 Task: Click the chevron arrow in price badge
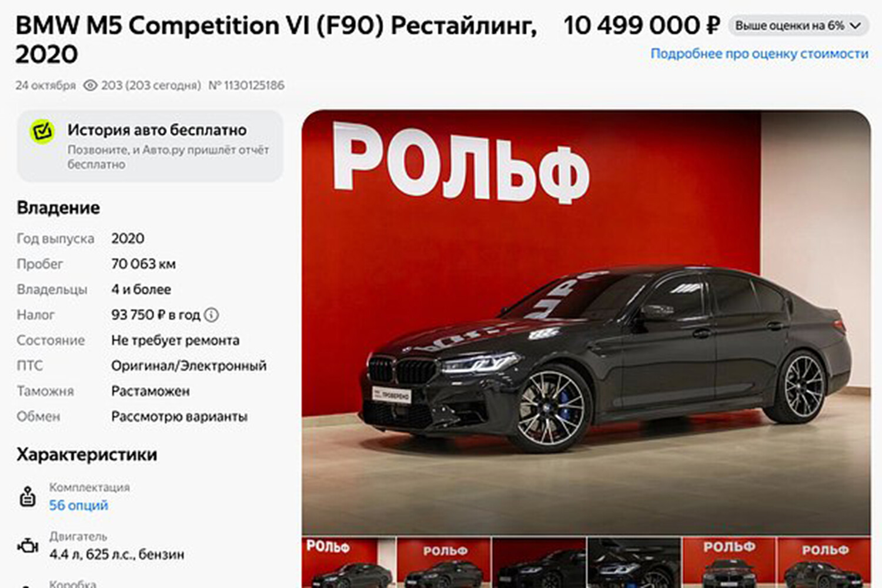856,26
